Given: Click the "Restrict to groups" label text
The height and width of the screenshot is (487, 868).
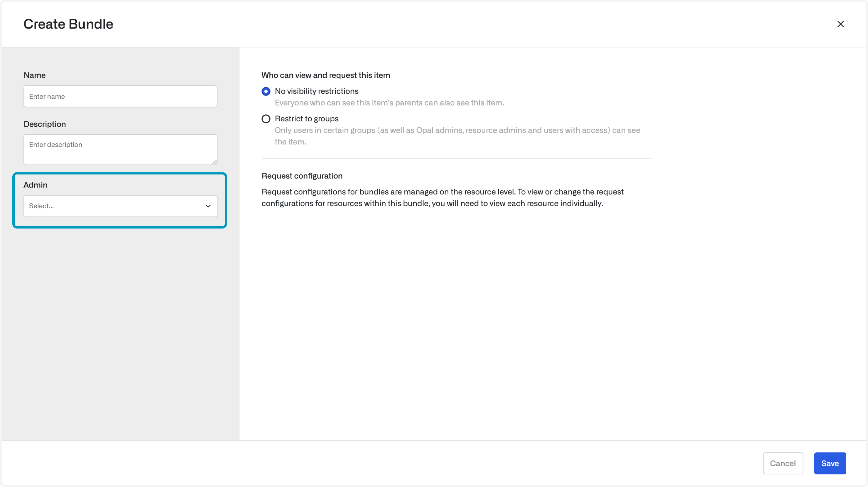Looking at the screenshot, I should [x=306, y=119].
